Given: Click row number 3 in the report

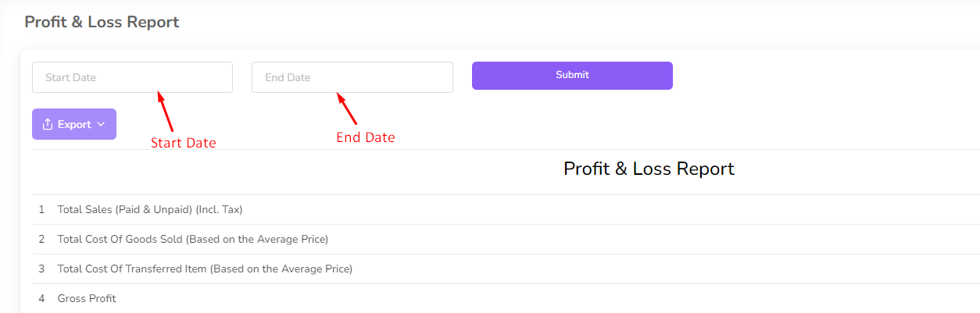Looking at the screenshot, I should (41, 269).
